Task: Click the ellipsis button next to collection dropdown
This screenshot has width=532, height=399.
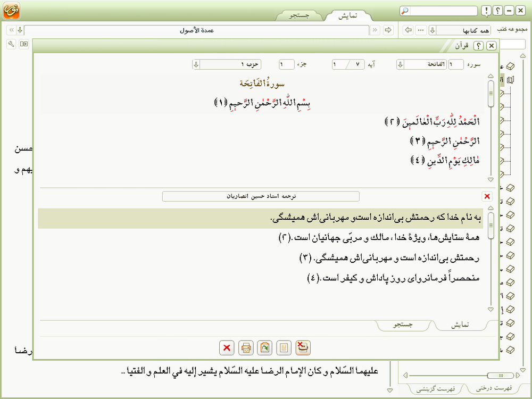Action: click(421, 30)
